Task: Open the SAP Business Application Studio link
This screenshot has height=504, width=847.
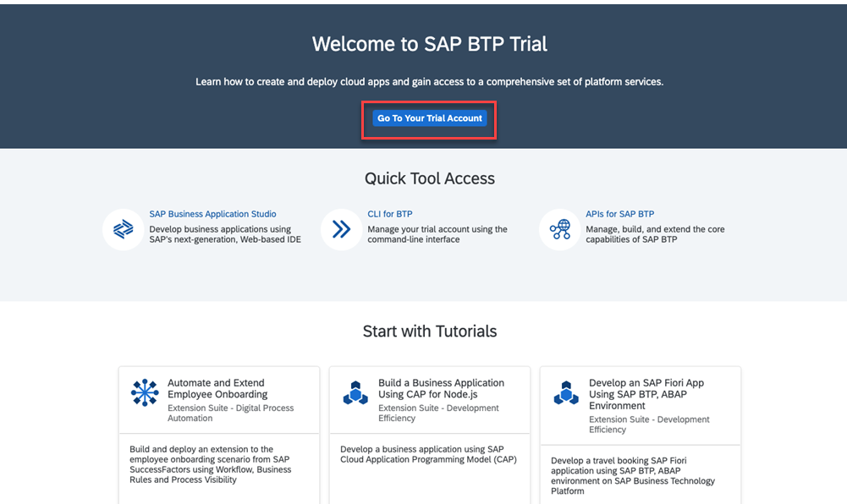Action: click(x=212, y=214)
